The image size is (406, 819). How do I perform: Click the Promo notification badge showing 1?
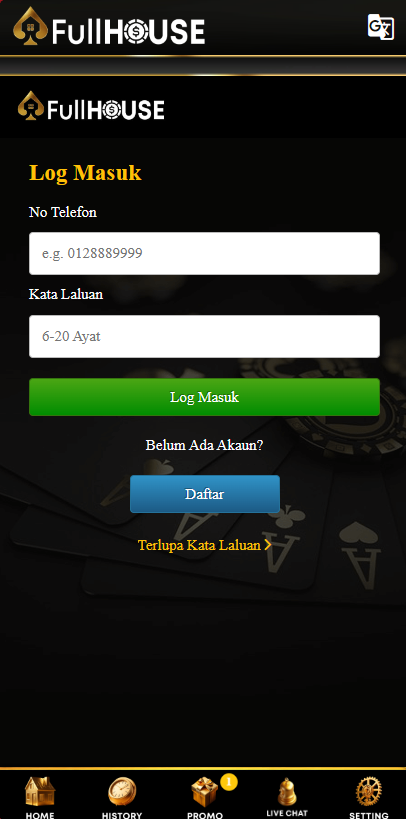229,782
